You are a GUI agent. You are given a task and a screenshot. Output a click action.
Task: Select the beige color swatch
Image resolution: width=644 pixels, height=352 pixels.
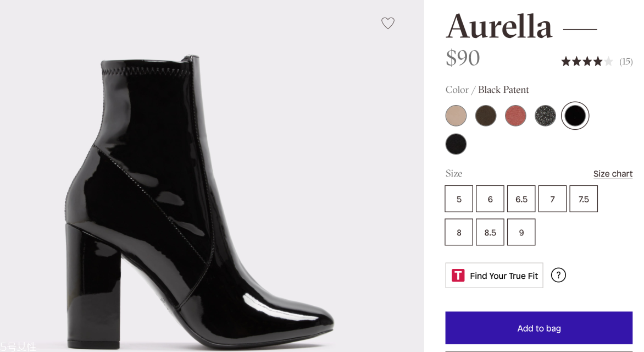coord(456,116)
